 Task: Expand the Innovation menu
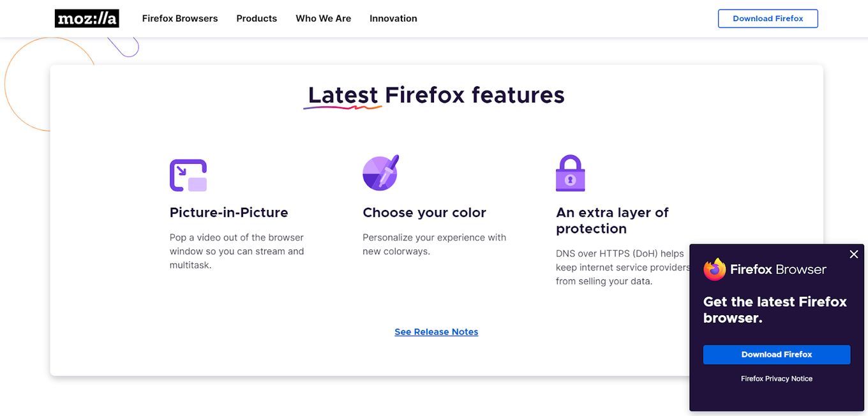click(393, 19)
